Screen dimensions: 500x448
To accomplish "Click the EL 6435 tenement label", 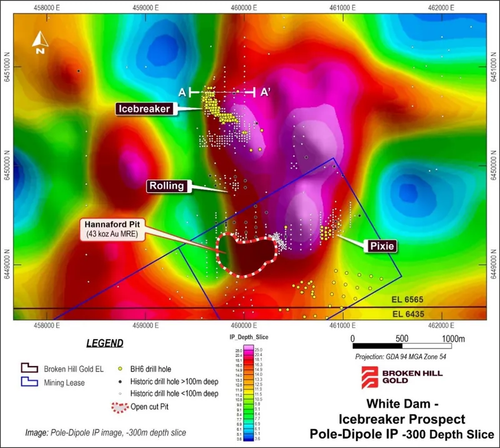I will click(408, 314).
